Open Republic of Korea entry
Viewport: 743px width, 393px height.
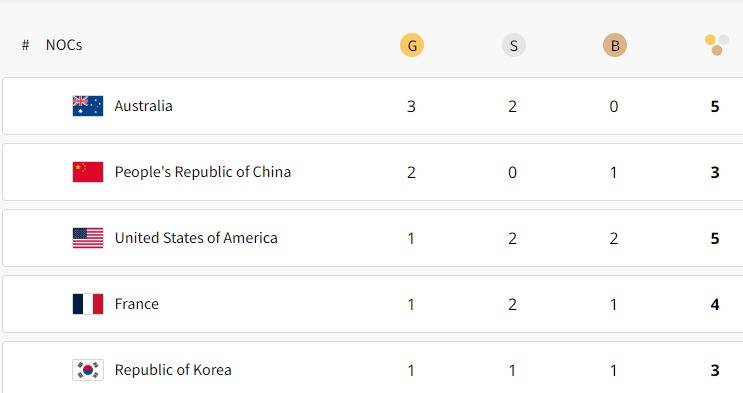pyautogui.click(x=173, y=370)
